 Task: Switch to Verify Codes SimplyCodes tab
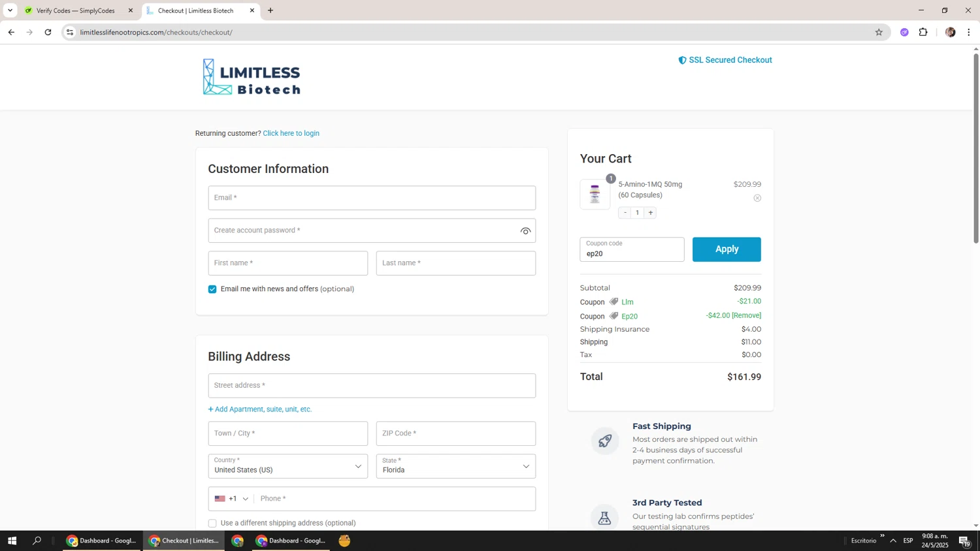pos(74,10)
